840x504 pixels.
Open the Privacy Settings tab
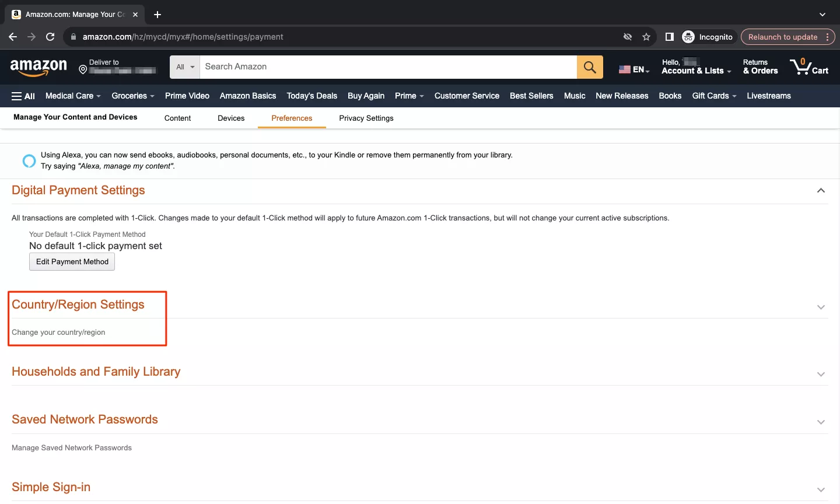(x=366, y=118)
